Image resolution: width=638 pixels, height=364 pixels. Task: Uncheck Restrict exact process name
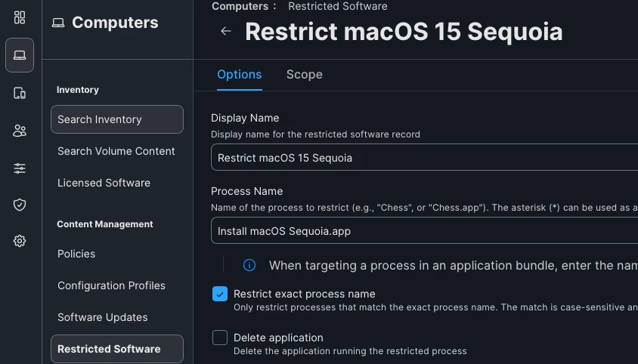click(220, 294)
